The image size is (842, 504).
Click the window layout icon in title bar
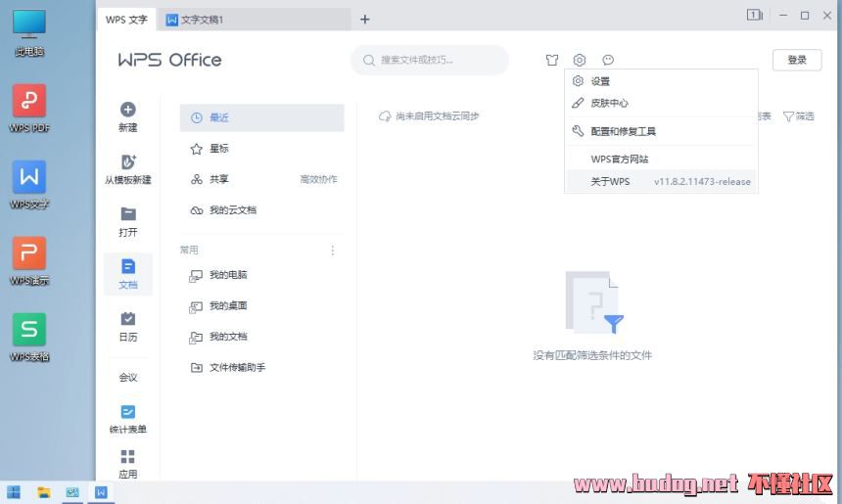(x=755, y=15)
